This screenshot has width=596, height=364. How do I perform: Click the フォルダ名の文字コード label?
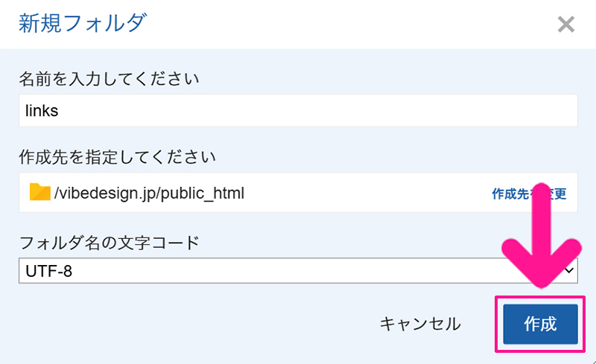(109, 242)
